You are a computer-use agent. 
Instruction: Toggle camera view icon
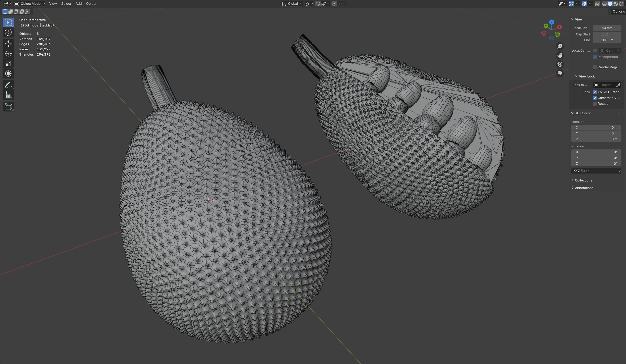pos(560,64)
